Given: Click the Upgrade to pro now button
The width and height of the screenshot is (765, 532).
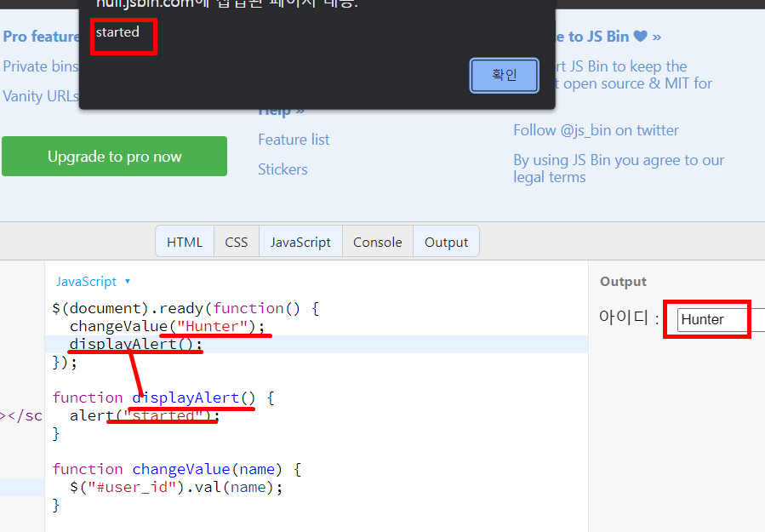Looking at the screenshot, I should click(x=115, y=156).
